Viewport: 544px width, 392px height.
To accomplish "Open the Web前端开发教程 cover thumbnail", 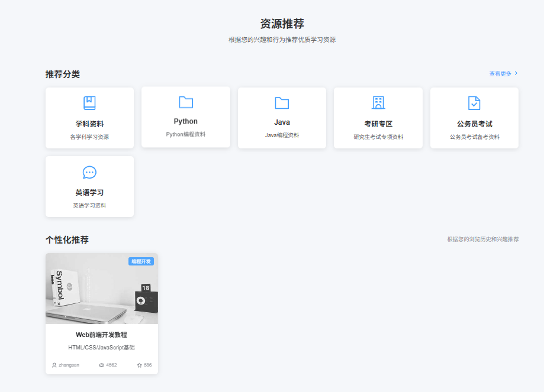I will click(x=102, y=289).
